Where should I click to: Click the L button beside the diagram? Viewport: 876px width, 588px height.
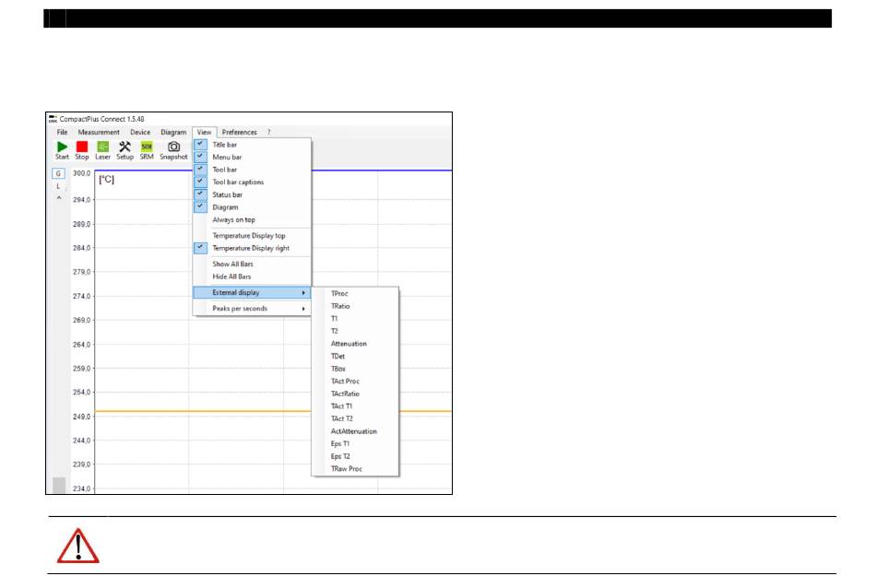point(58,186)
